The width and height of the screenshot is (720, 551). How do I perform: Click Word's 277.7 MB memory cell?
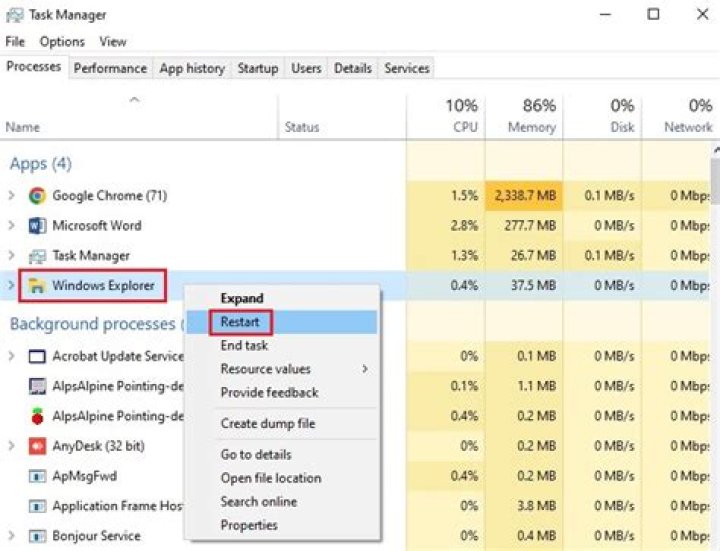pos(524,226)
